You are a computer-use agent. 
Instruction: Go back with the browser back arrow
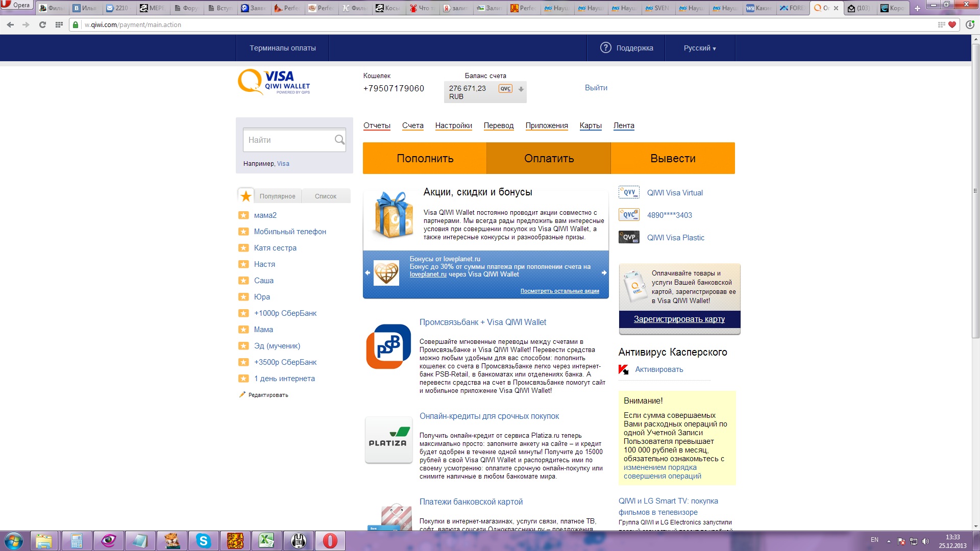[x=10, y=24]
